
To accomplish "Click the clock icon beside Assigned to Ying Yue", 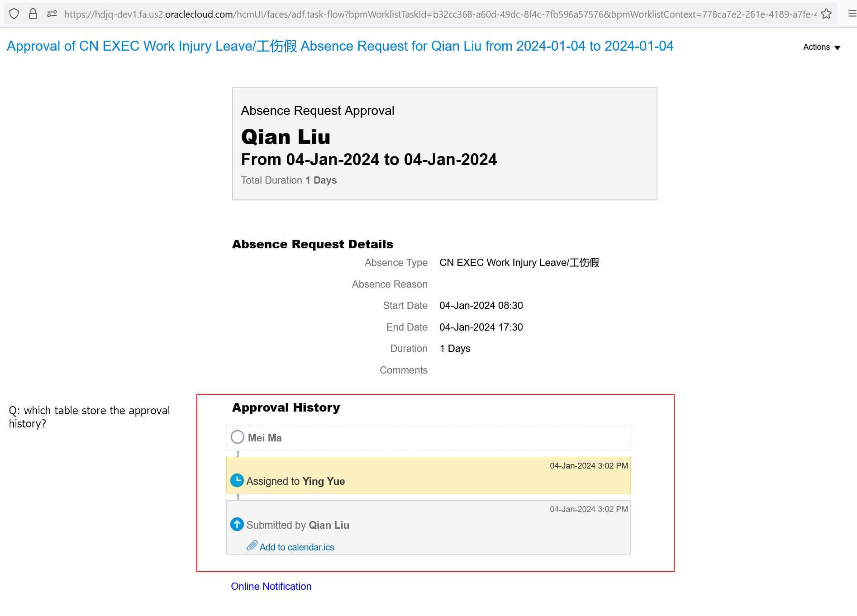I will pos(237,480).
